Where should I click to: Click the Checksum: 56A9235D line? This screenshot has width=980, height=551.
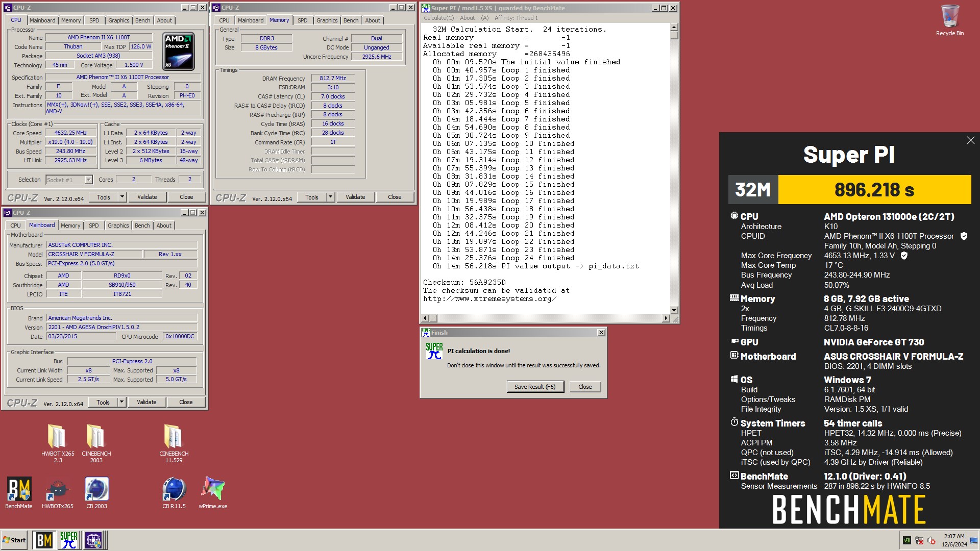point(464,282)
